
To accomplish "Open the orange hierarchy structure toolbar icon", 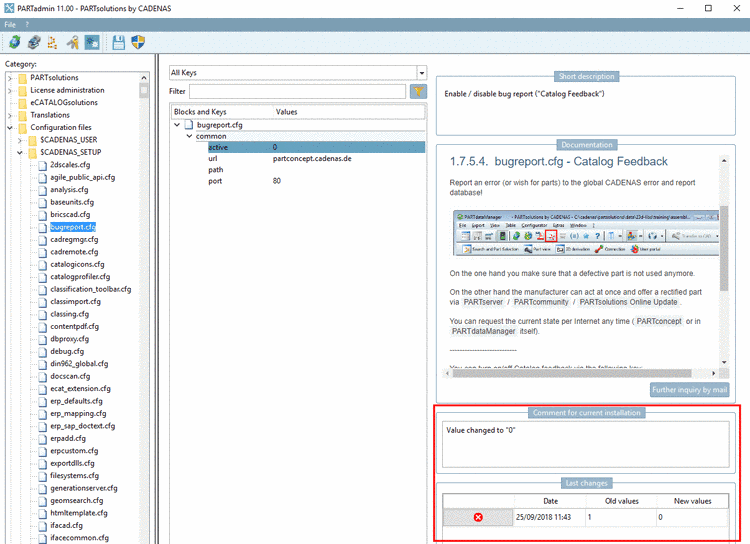I will pyautogui.click(x=52, y=42).
